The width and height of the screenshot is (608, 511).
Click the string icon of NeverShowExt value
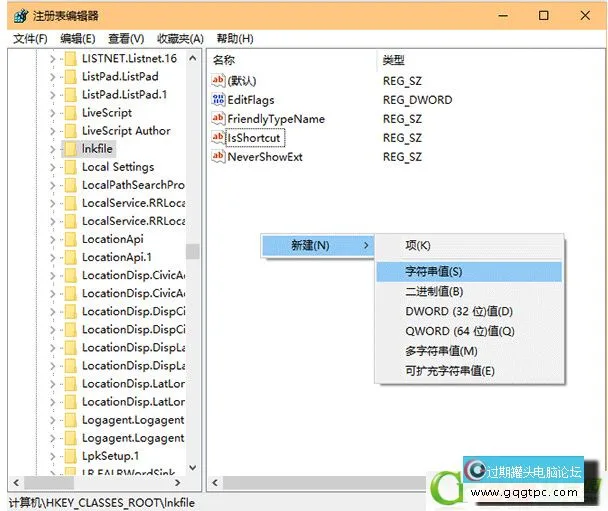(x=218, y=157)
